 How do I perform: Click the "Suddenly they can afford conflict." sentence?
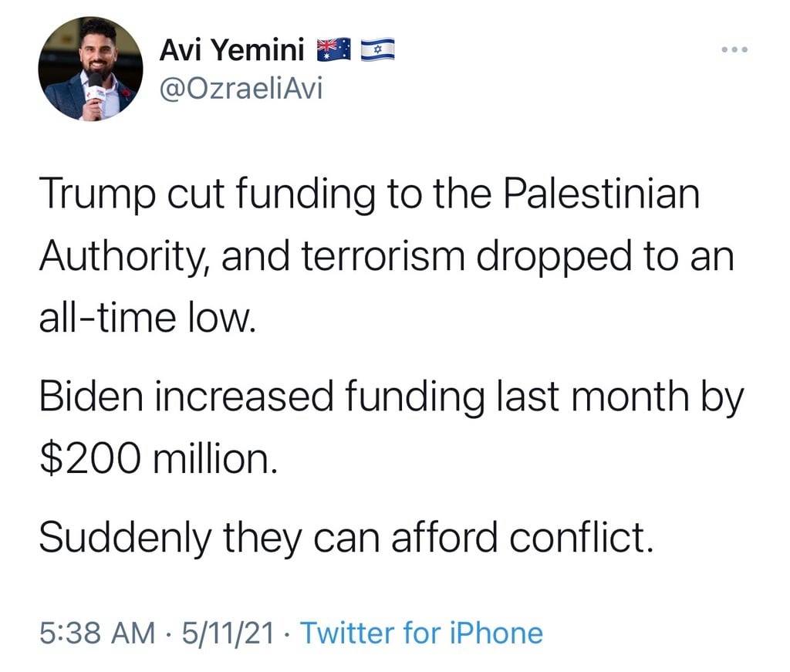[346, 536]
